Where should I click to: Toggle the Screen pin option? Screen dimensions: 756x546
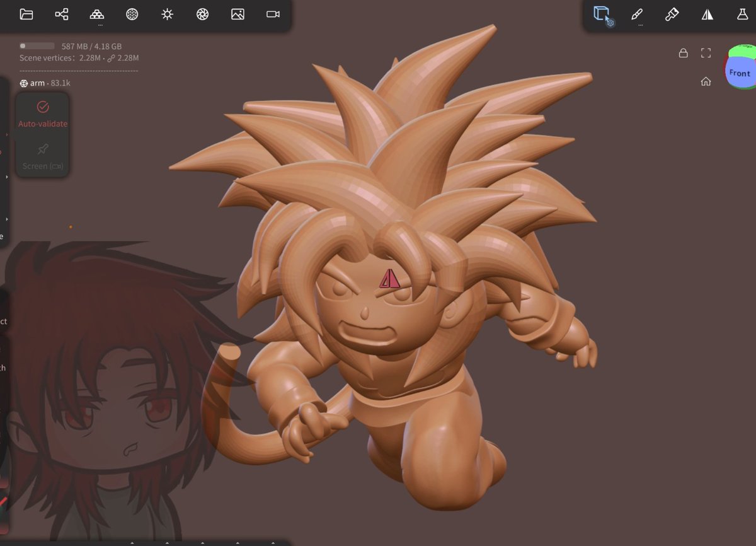43,156
